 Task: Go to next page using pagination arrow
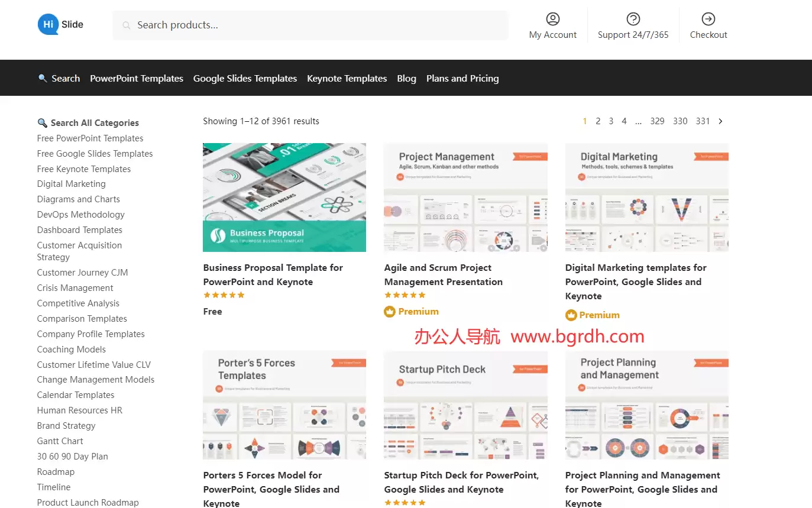(x=720, y=121)
